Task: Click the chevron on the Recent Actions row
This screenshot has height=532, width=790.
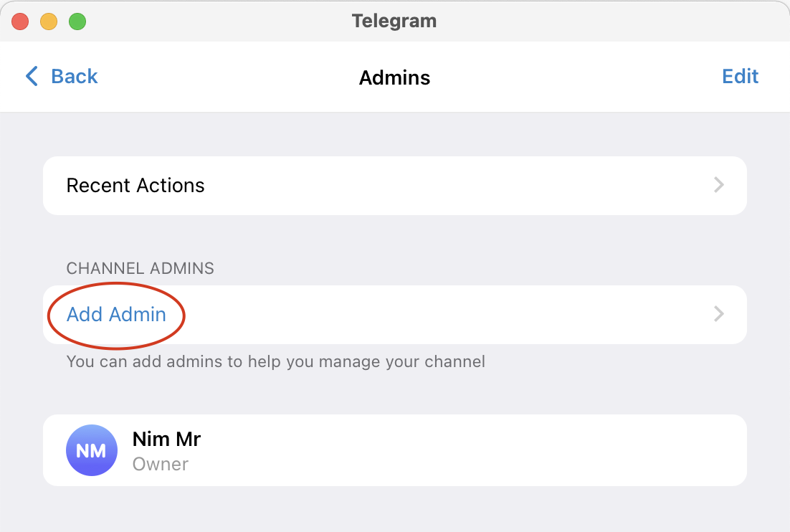Action: 719,186
